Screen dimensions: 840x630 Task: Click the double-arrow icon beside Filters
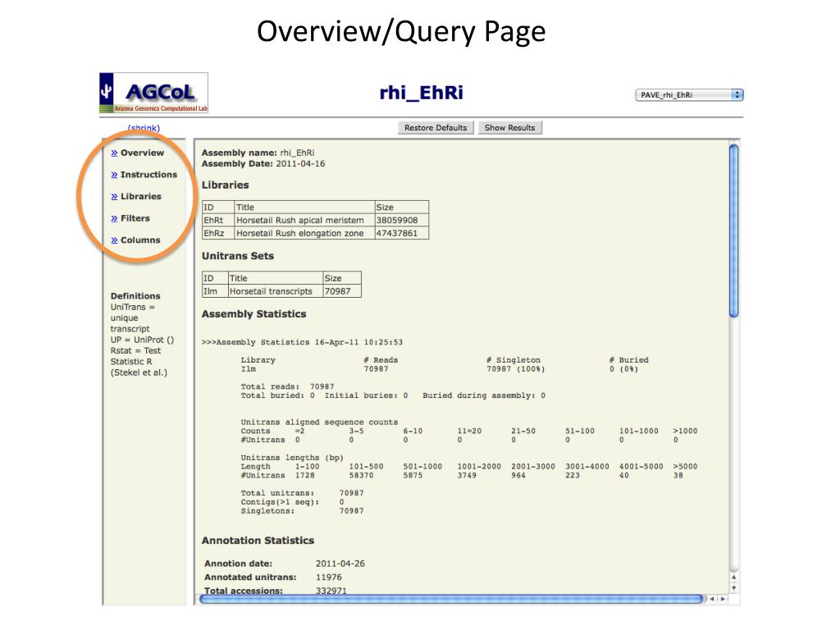coord(114,218)
